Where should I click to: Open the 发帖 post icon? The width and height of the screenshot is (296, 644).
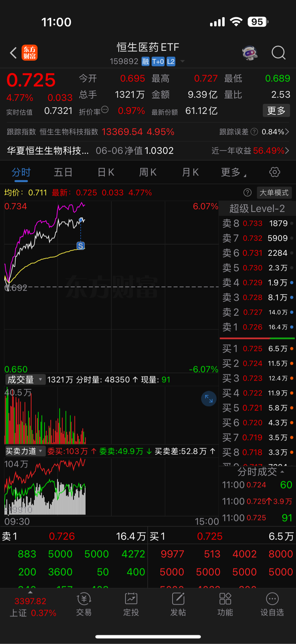point(178,604)
